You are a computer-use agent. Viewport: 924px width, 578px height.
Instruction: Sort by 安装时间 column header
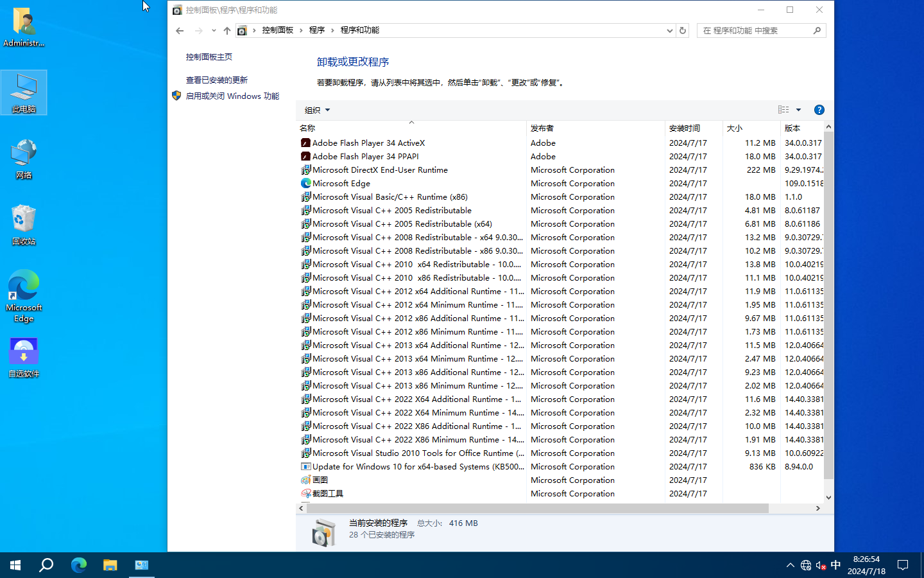tap(694, 128)
